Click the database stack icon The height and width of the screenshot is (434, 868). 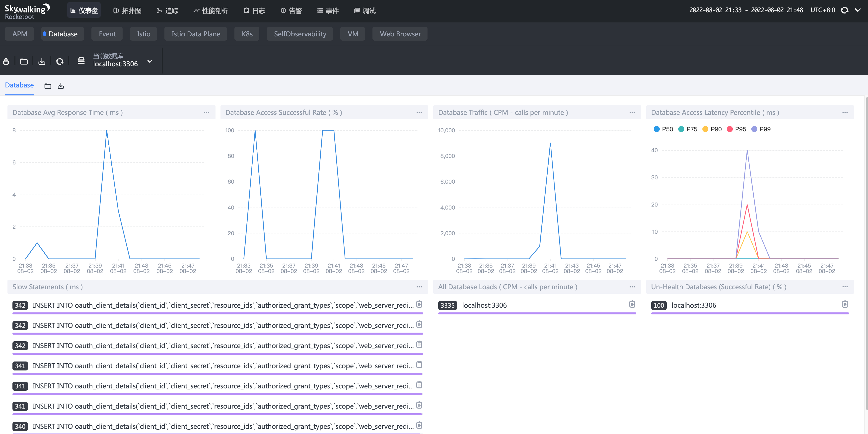click(81, 61)
